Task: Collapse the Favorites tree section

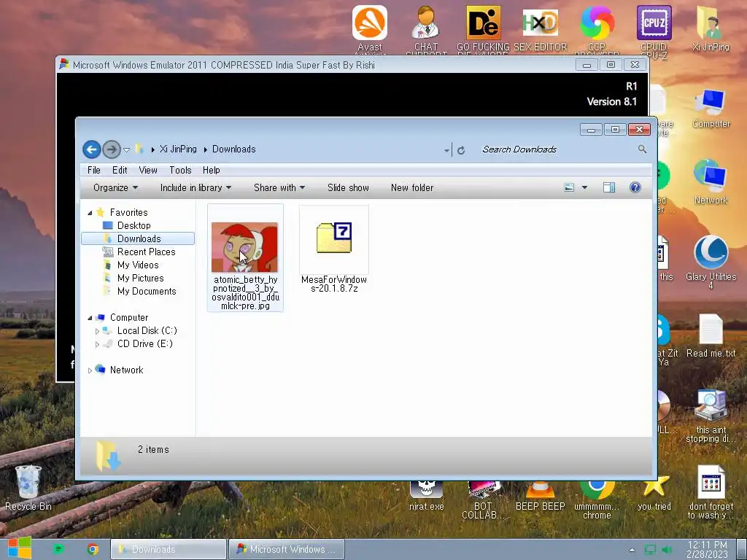Action: tap(90, 213)
